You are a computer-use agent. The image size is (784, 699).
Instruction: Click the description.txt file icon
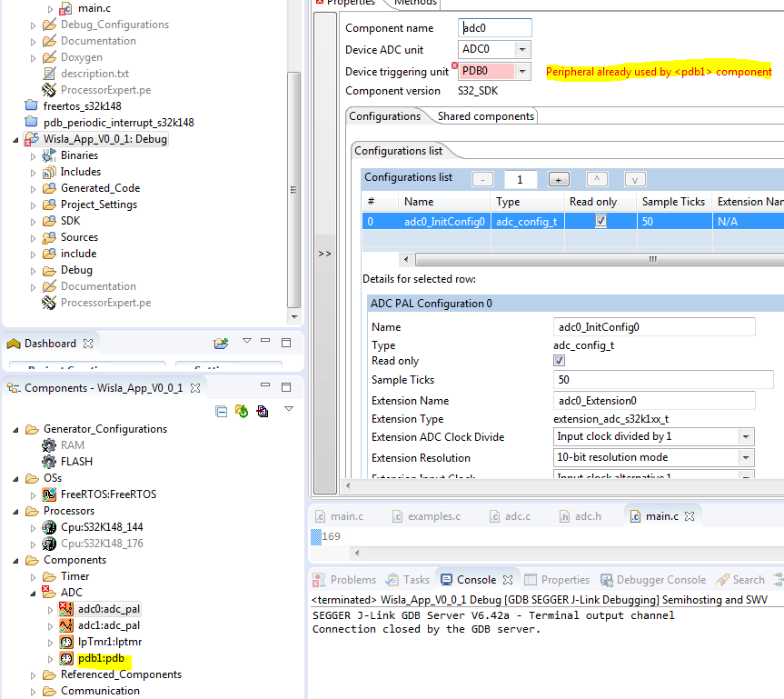(49, 74)
